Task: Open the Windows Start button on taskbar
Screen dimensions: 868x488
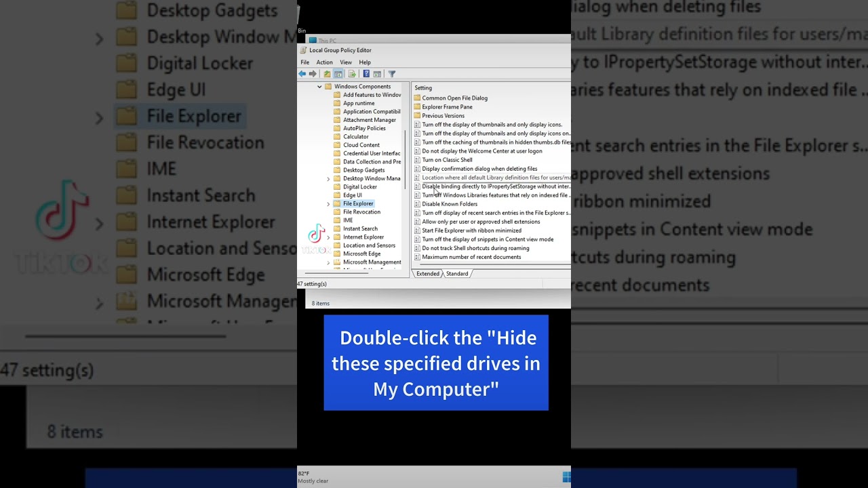Action: (566, 477)
